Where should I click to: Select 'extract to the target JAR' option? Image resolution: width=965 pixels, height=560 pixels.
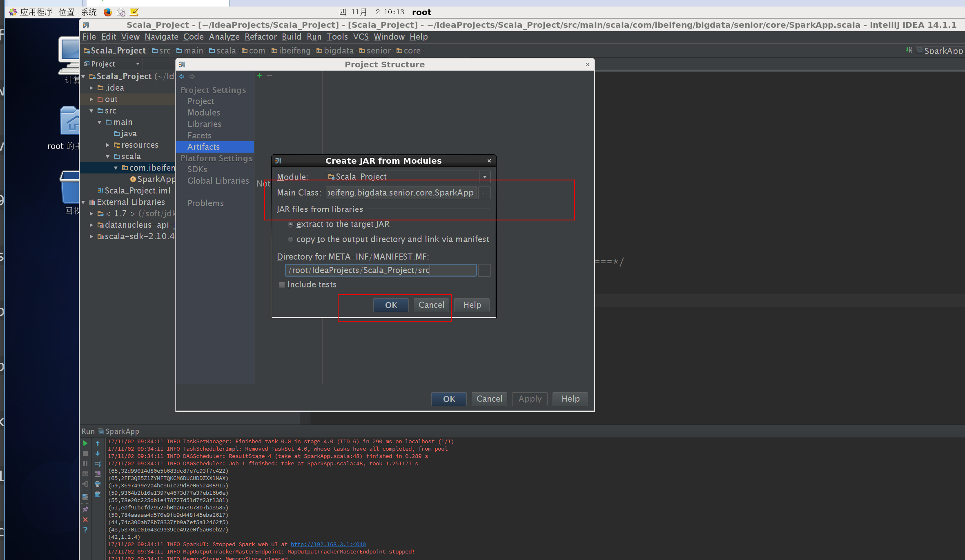click(291, 224)
